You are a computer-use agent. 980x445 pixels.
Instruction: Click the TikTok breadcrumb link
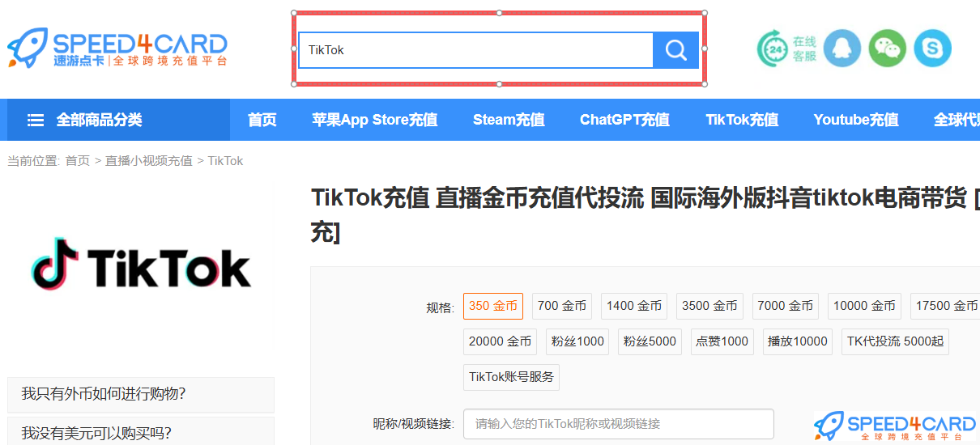coord(225,161)
